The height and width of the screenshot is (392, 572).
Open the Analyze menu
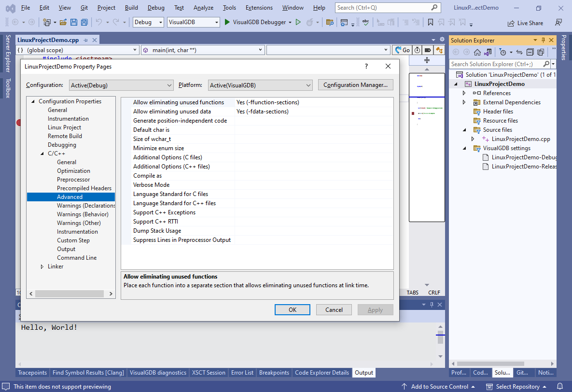point(204,8)
